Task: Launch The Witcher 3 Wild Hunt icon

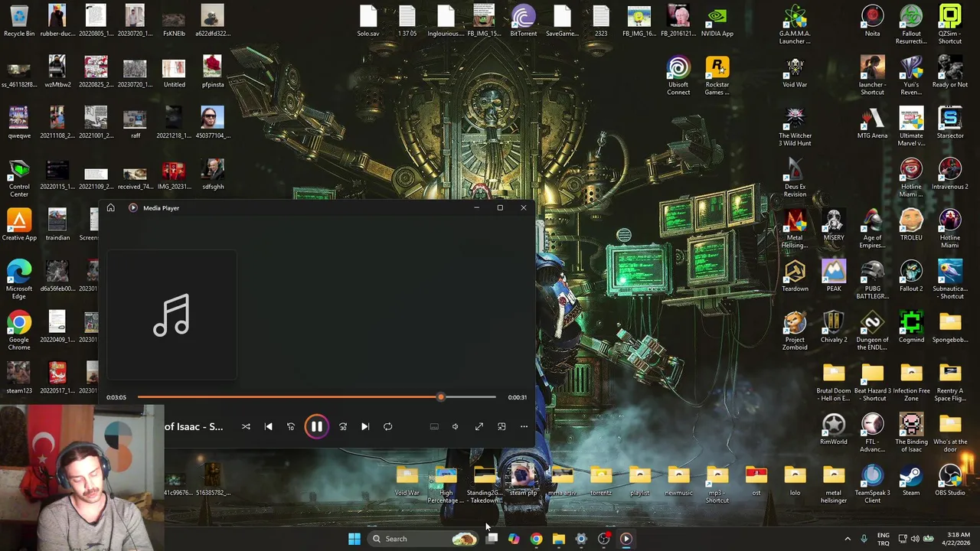Action: 795,127
